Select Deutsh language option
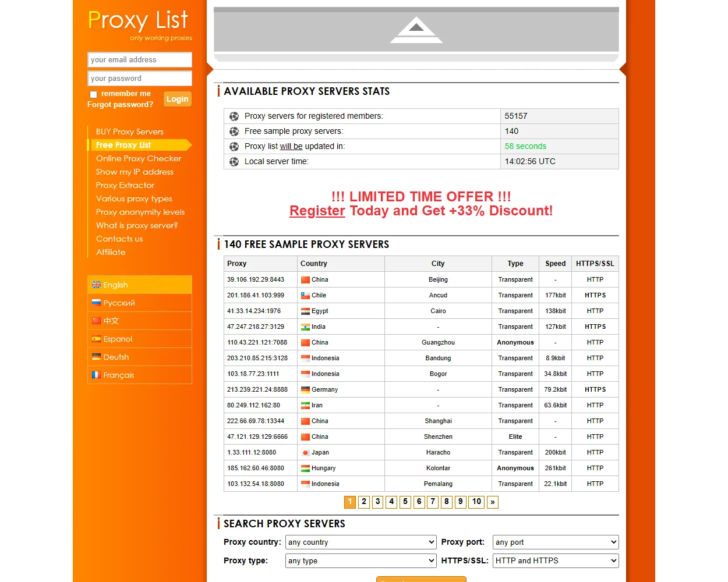This screenshot has width=728, height=582. click(x=140, y=357)
